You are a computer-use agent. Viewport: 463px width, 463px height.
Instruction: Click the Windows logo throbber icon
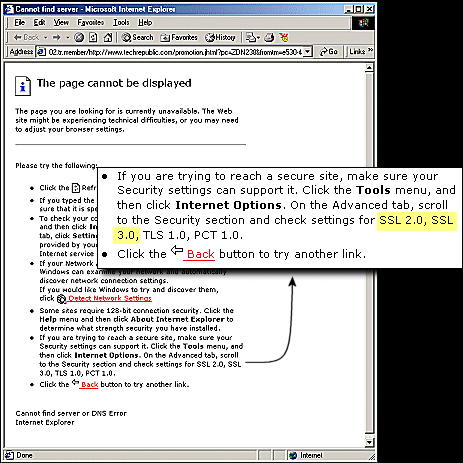coord(363,23)
